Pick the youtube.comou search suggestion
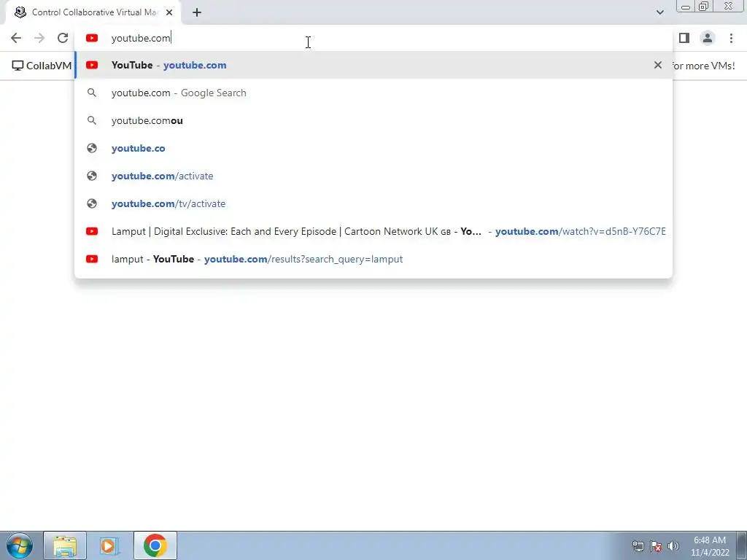This screenshot has height=560, width=747. pyautogui.click(x=373, y=120)
